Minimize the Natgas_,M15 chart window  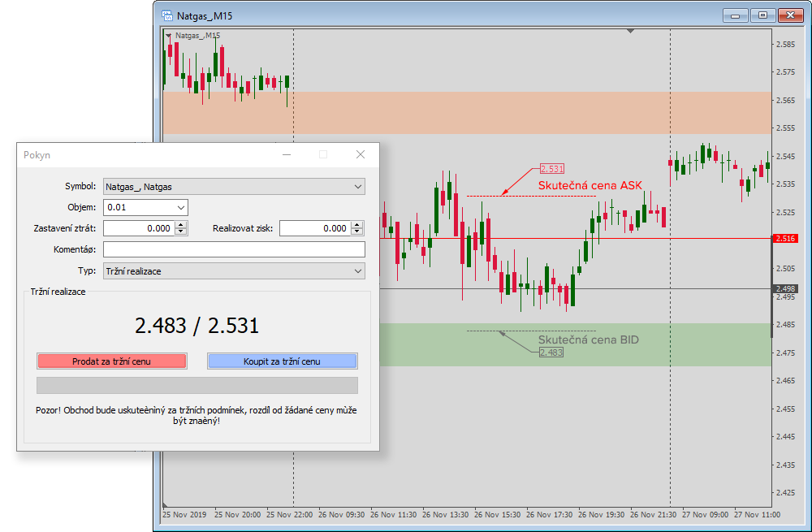(x=735, y=15)
